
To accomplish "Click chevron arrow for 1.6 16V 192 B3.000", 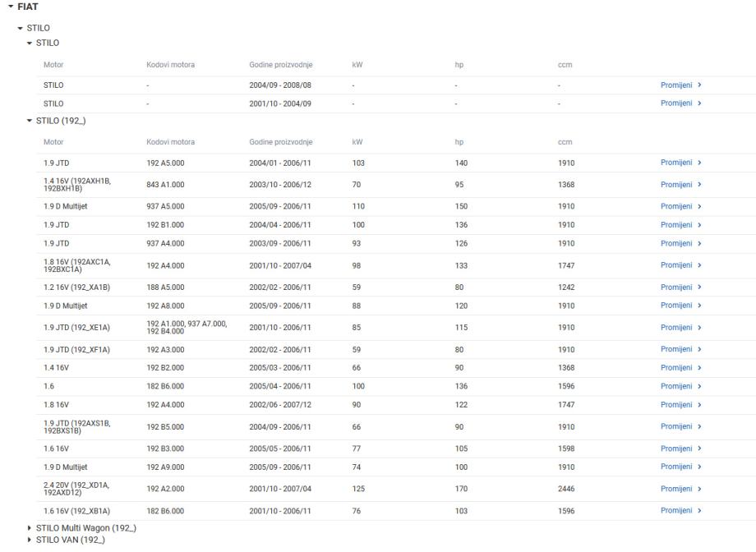I will click(x=699, y=448).
